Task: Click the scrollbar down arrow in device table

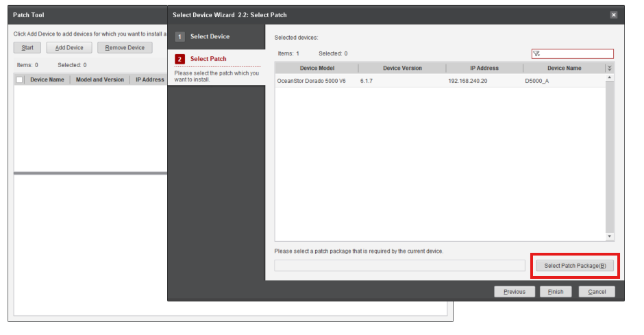Action: click(x=610, y=236)
